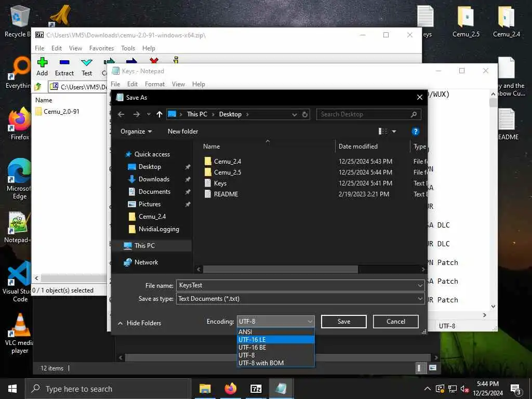The width and height of the screenshot is (532, 399).
Task: Click This PC in address breadcrumb
Action: tap(197, 114)
